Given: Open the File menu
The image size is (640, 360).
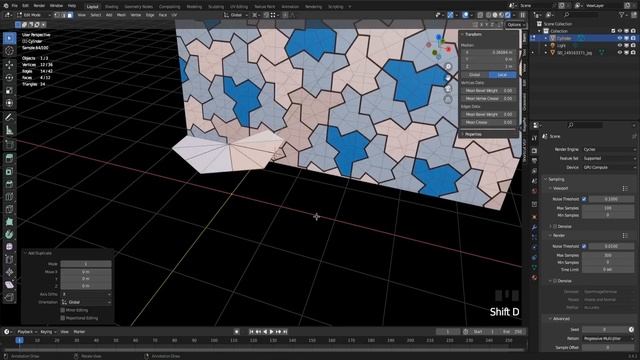Looking at the screenshot, I should pyautogui.click(x=15, y=6).
